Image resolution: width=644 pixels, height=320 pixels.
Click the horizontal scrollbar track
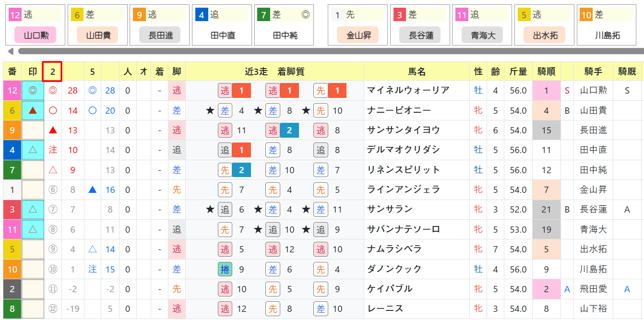tap(330, 51)
